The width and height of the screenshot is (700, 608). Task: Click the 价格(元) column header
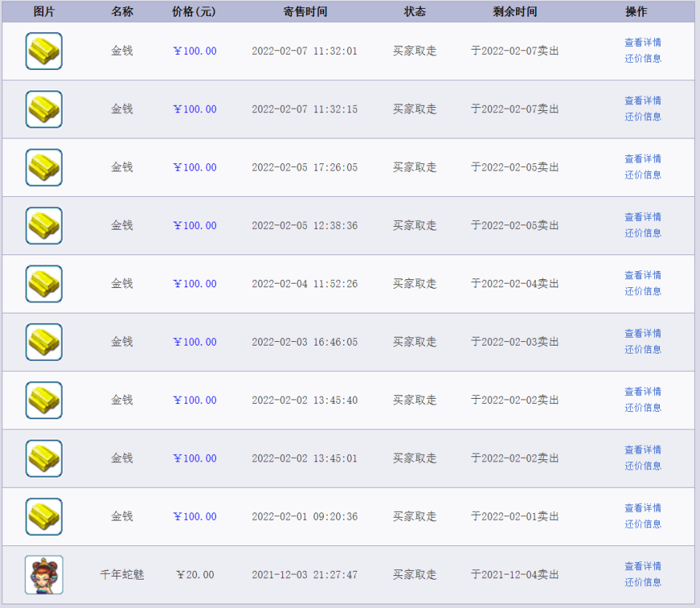[194, 12]
